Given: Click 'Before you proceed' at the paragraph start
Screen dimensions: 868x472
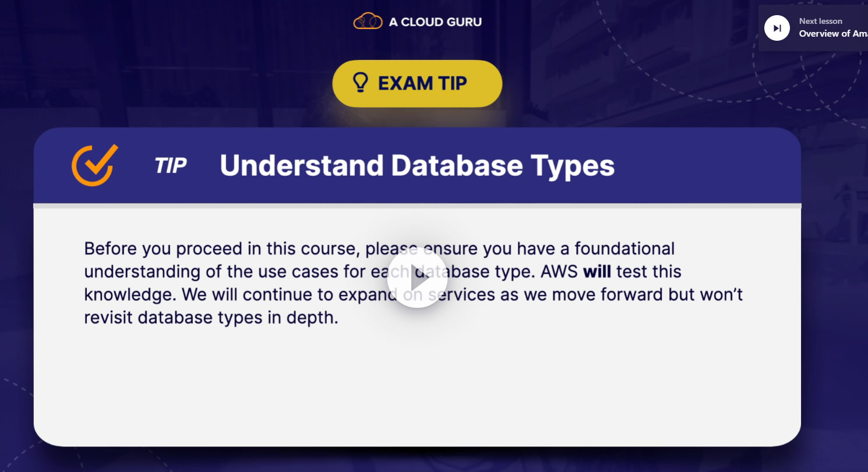Looking at the screenshot, I should pyautogui.click(x=157, y=249).
